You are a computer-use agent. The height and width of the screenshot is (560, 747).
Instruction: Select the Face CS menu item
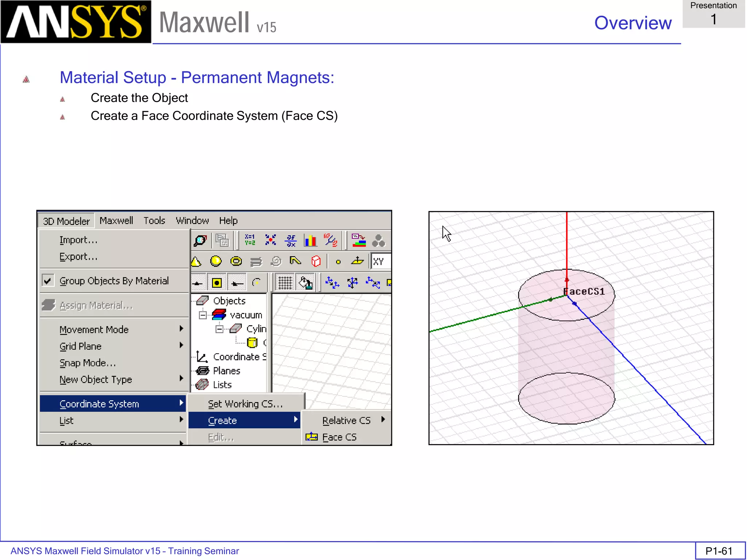(347, 437)
